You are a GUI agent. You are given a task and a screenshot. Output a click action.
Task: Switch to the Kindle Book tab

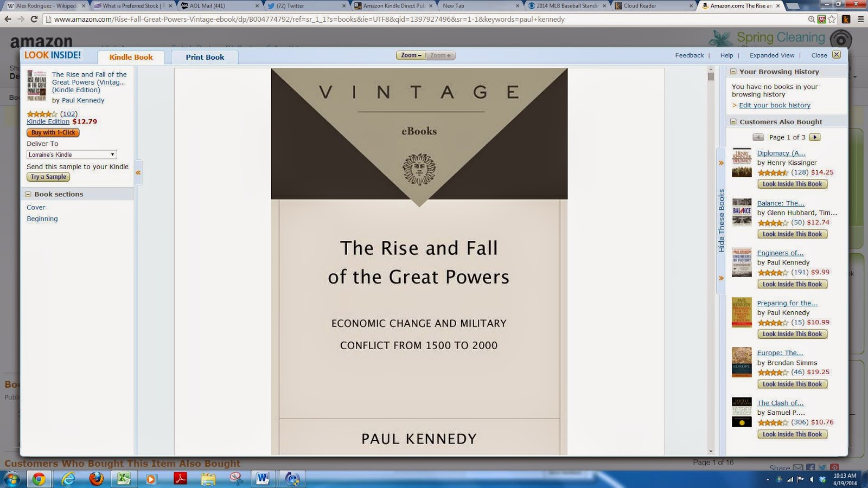click(x=131, y=57)
